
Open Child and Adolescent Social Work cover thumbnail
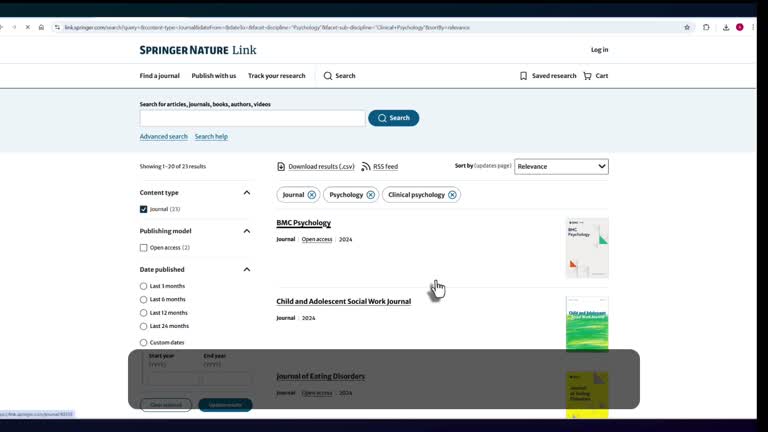coord(587,324)
